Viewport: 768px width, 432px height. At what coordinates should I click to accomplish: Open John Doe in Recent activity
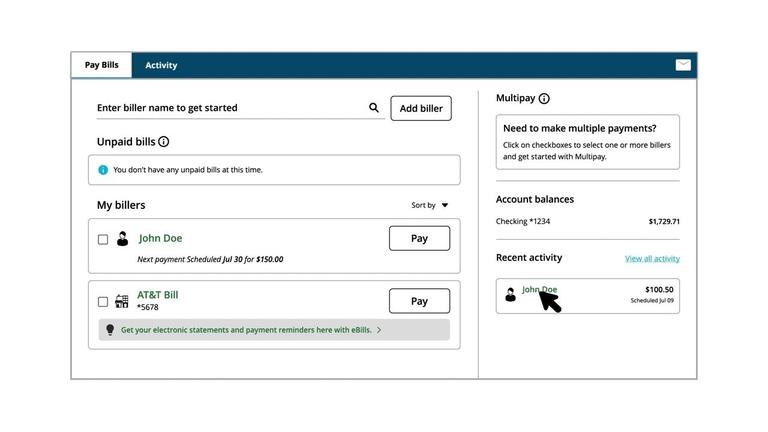539,289
